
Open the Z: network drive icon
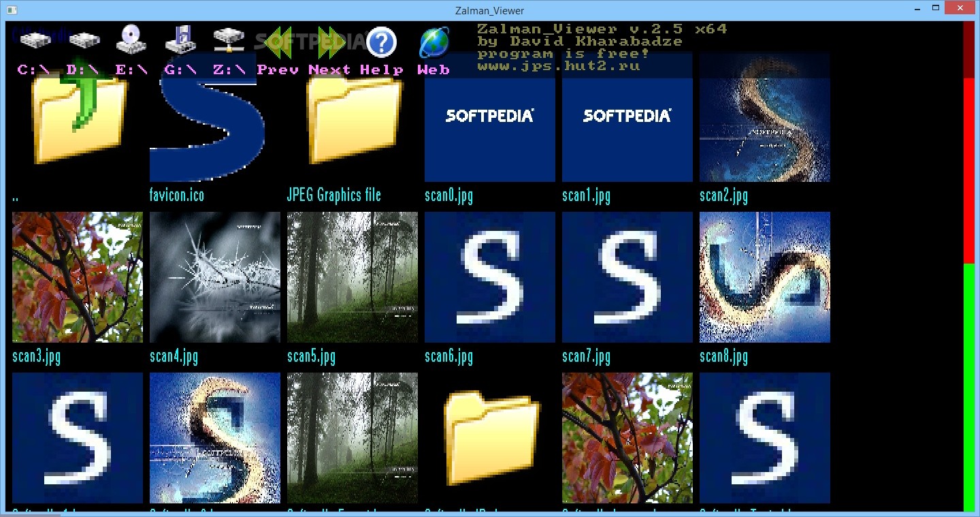point(229,40)
